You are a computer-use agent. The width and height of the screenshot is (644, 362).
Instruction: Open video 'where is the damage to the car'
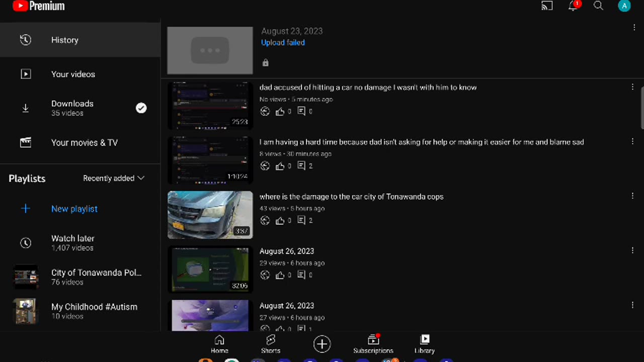(x=351, y=197)
